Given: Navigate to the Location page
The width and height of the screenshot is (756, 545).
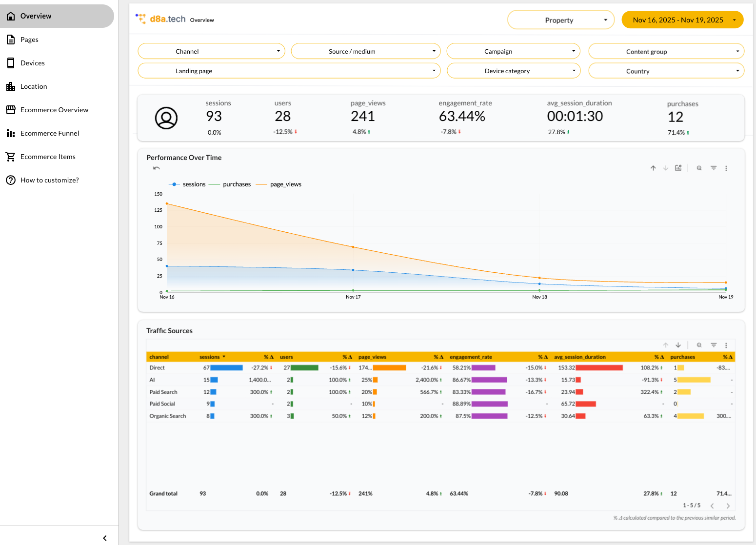Looking at the screenshot, I should (x=34, y=86).
